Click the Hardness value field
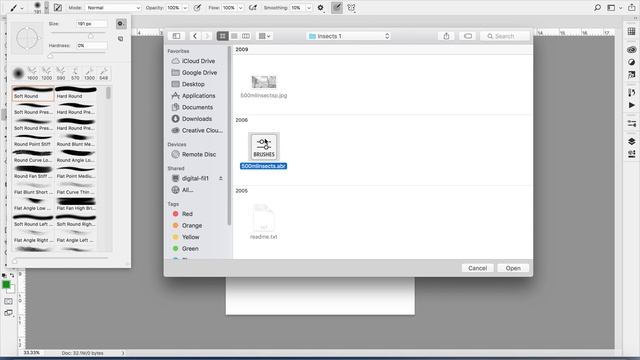 coord(91,45)
